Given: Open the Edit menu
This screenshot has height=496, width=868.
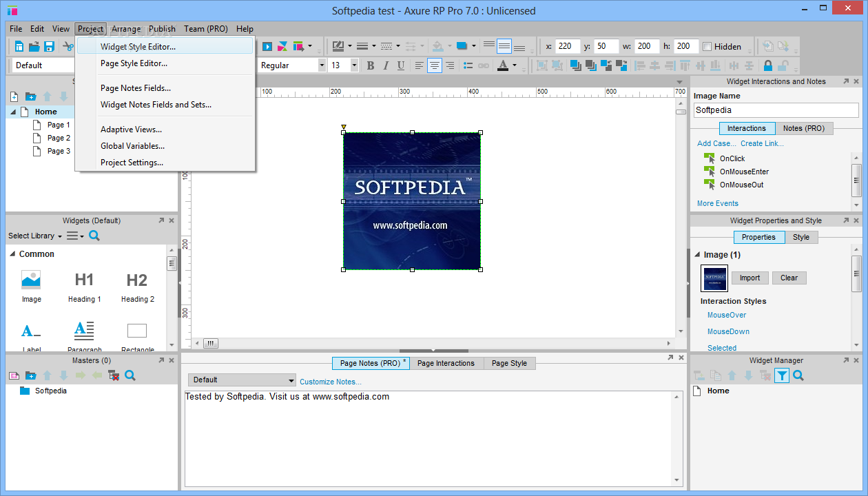Looking at the screenshot, I should pyautogui.click(x=37, y=29).
